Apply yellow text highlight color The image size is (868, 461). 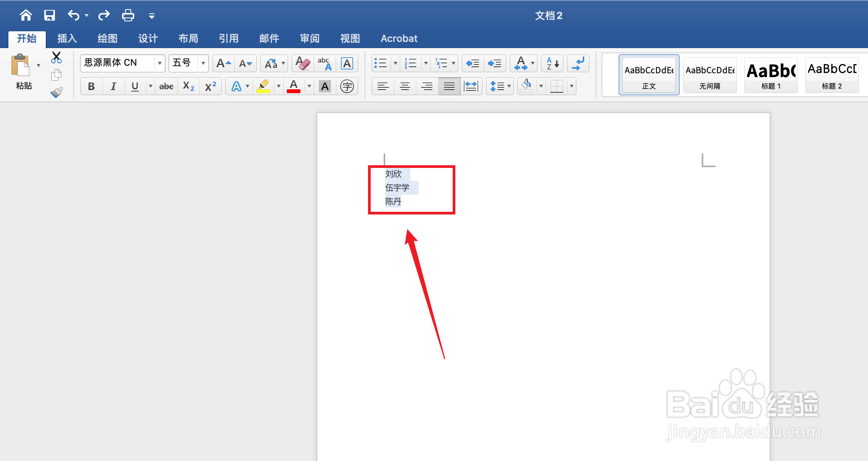tap(263, 86)
